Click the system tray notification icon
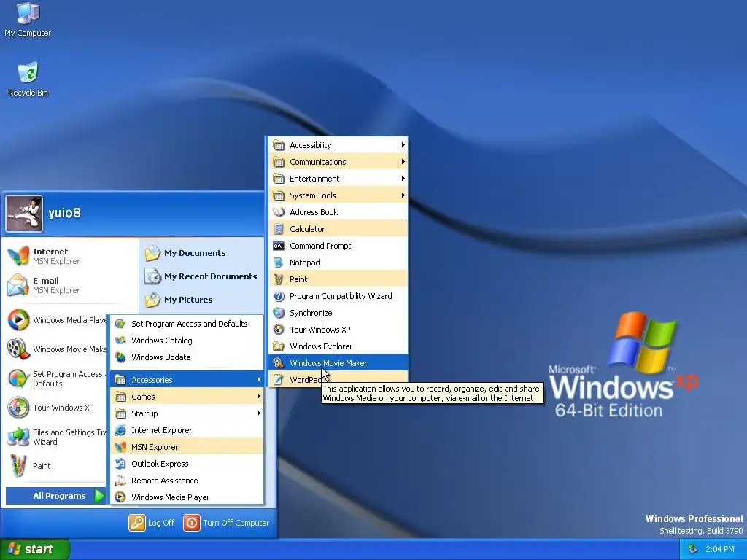Image resolution: width=747 pixels, height=560 pixels. click(692, 549)
